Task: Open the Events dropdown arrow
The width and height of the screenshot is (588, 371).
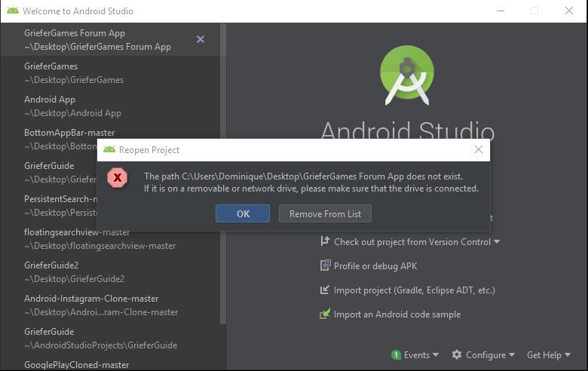Action: (x=436, y=354)
